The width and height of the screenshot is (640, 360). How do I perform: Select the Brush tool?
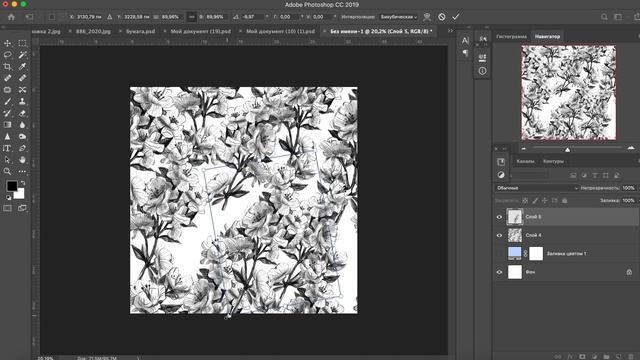(7, 102)
